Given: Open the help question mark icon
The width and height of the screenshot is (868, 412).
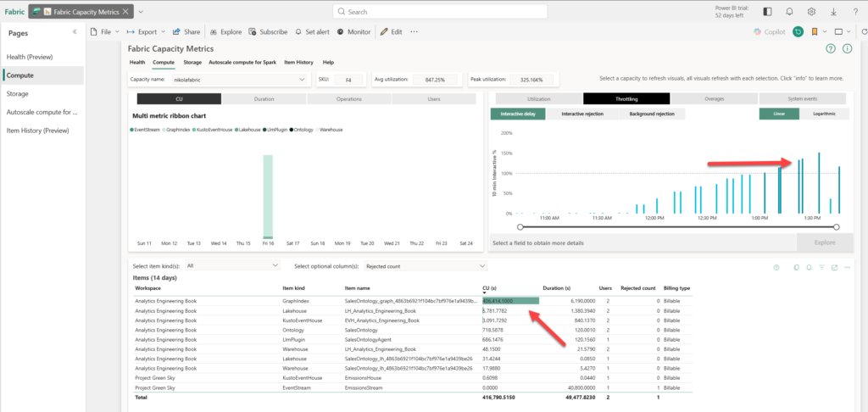Looking at the screenshot, I should coord(831,48).
